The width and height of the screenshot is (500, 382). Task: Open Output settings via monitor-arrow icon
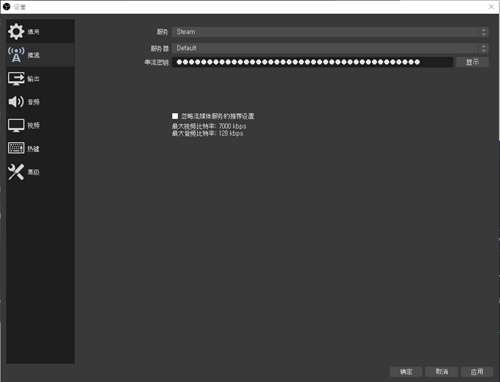pos(16,79)
